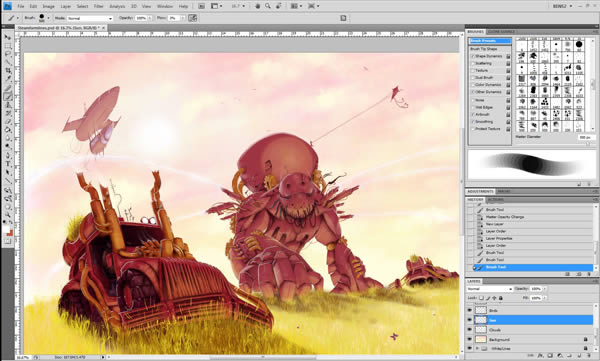The image size is (600, 361).
Task: Open the Brush preset picker arrow
Action: click(x=48, y=18)
